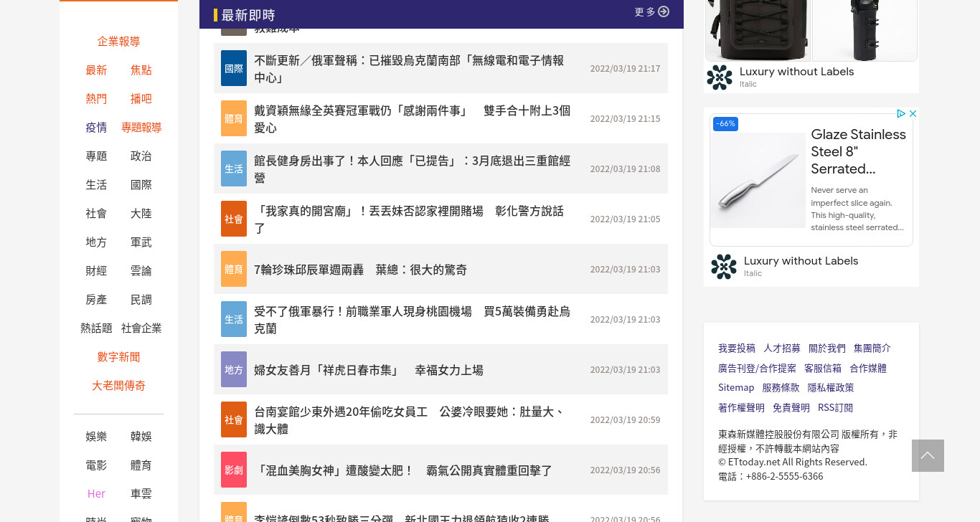The image size is (980, 522).
Task: Select 播吧 in sidebar menu
Action: click(141, 99)
